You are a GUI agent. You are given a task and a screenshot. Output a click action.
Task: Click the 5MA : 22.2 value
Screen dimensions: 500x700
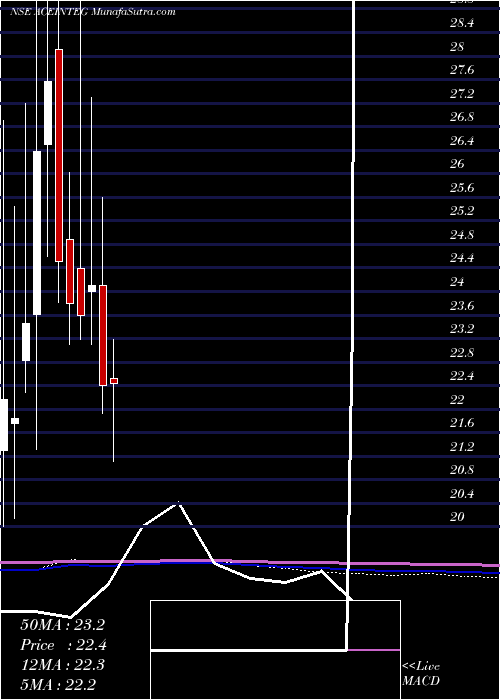tap(58, 684)
